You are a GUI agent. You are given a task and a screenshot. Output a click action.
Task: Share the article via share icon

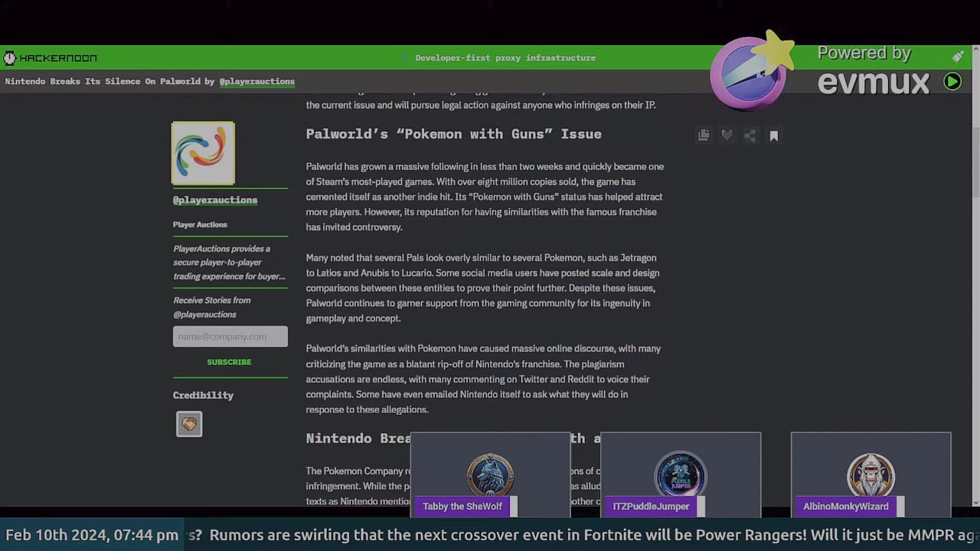[750, 135]
